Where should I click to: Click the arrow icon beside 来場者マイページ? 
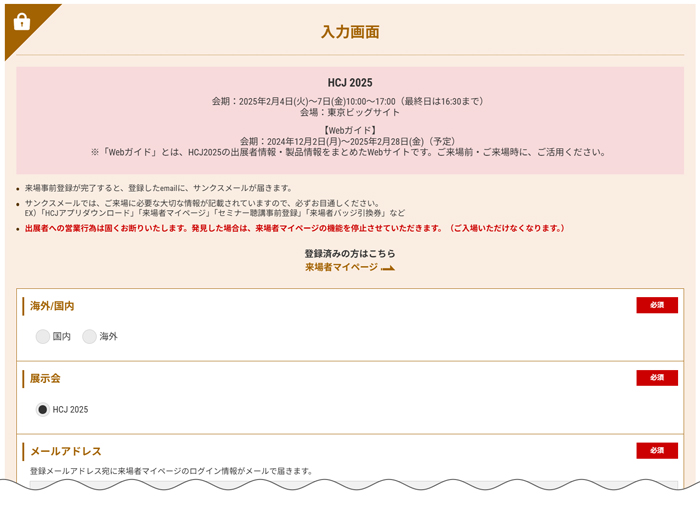[388, 268]
